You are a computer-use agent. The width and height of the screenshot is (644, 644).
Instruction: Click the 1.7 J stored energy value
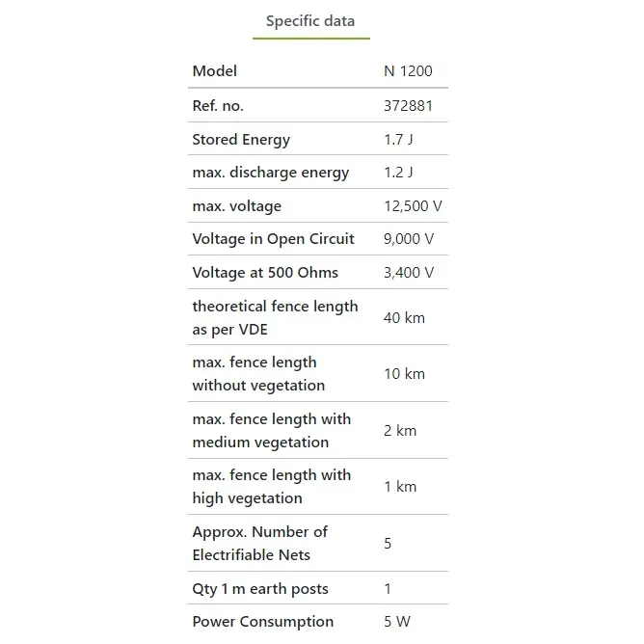pos(398,140)
